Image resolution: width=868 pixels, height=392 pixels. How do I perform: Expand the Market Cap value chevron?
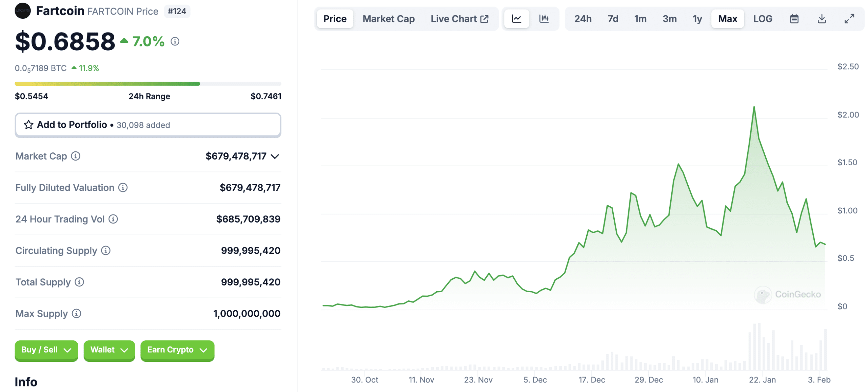(275, 156)
